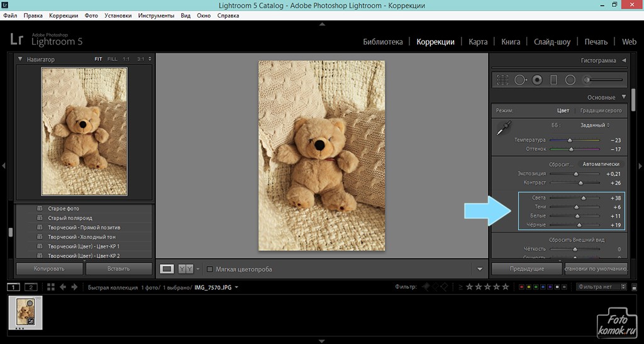Select the Adjustment Brush tool
The height and width of the screenshot is (344, 644).
point(604,80)
